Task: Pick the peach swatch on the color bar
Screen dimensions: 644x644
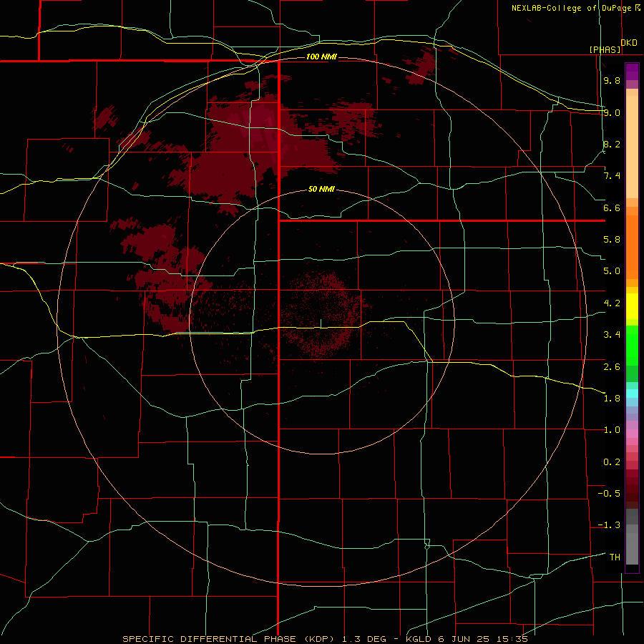Action: (632, 147)
